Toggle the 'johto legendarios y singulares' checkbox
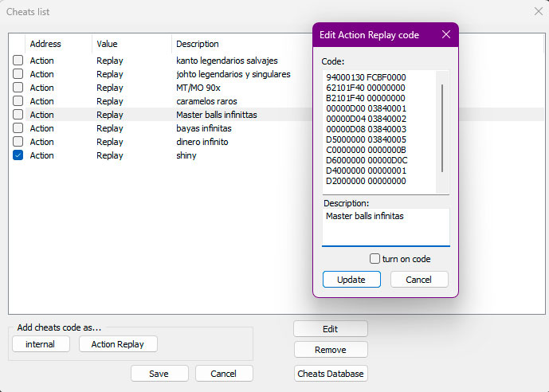549x392 pixels. click(18, 74)
